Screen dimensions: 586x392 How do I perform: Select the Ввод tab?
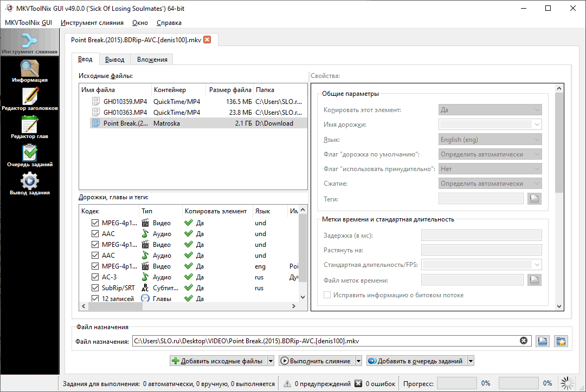pyautogui.click(x=85, y=58)
